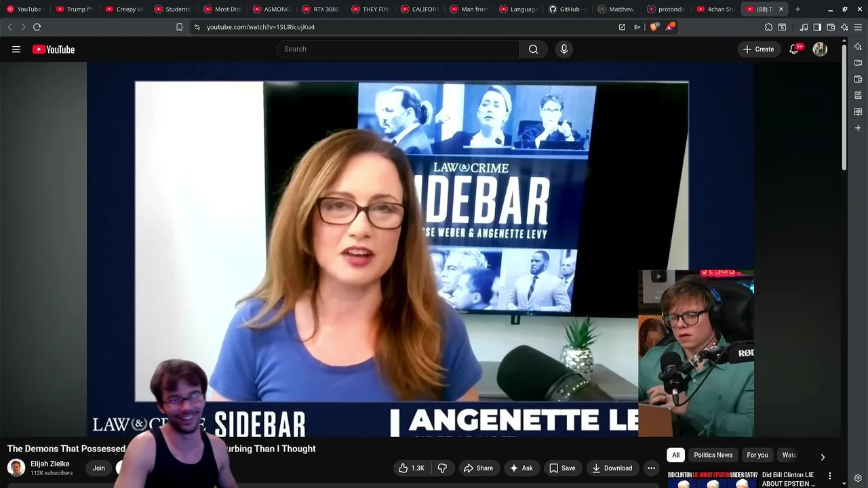
Task: Open Elijah Zielke channel avatar
Action: click(x=16, y=468)
